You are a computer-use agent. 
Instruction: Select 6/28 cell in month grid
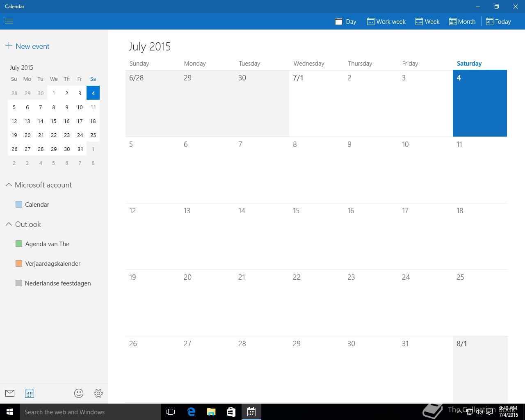click(x=153, y=103)
